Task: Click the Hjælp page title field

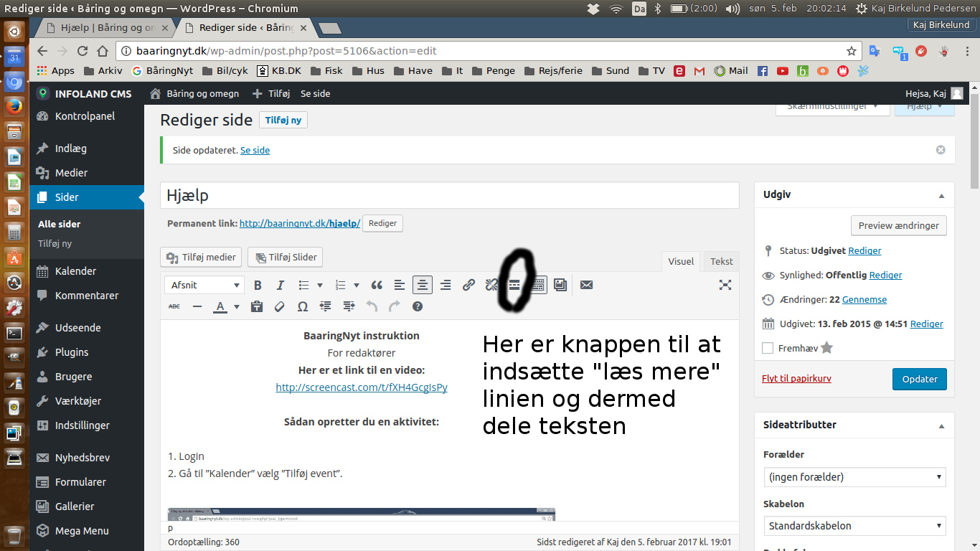Action: point(450,195)
